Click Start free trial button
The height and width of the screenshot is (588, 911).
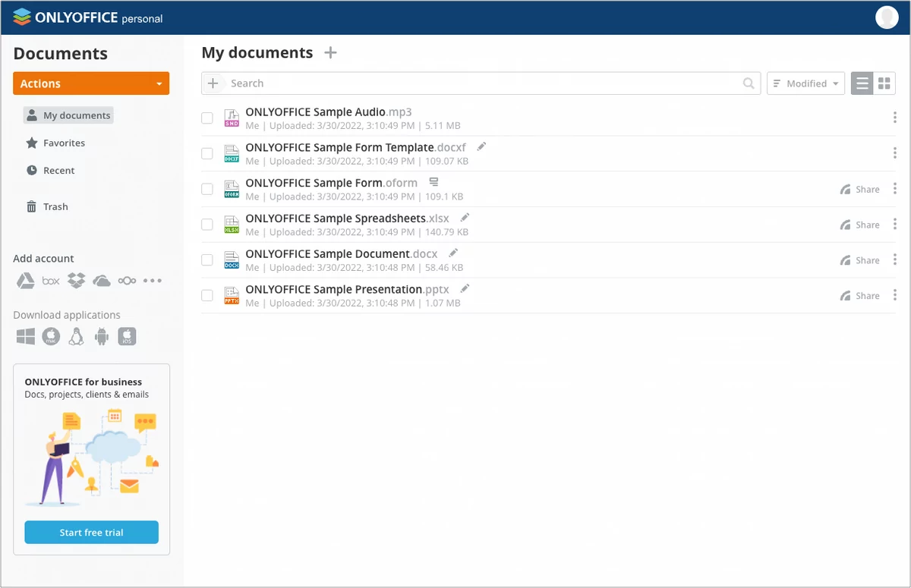pos(91,532)
